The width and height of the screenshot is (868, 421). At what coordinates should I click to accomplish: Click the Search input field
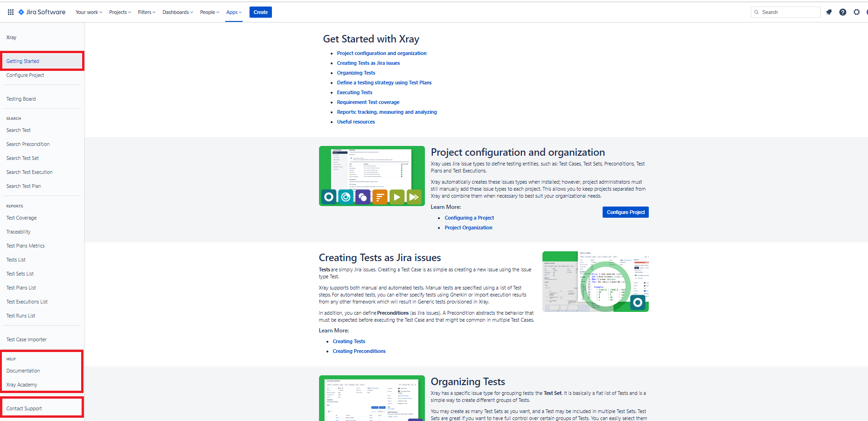[786, 12]
